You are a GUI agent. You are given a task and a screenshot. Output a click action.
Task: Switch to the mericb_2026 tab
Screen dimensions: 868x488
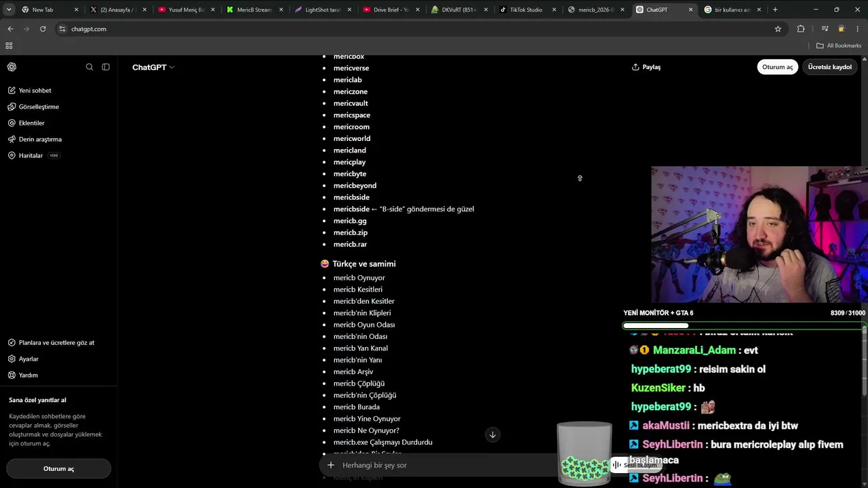click(595, 10)
